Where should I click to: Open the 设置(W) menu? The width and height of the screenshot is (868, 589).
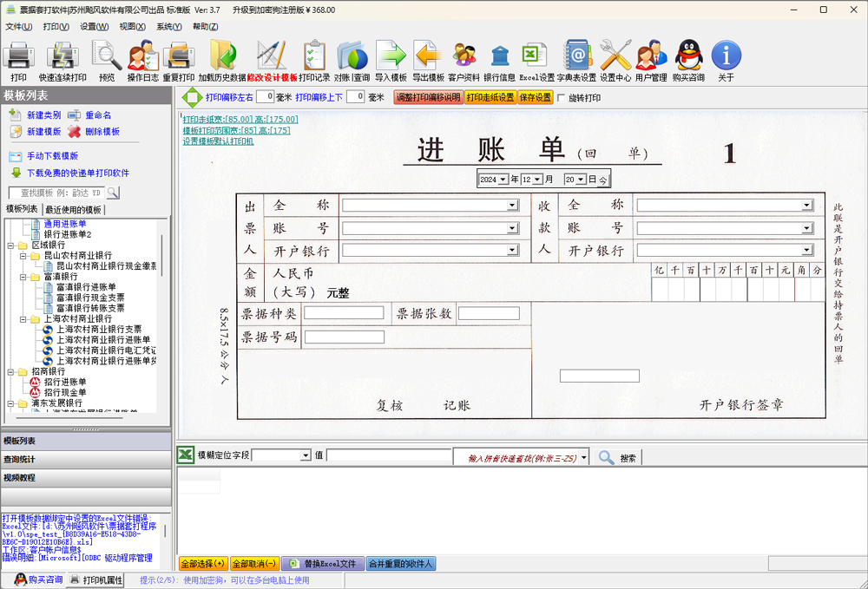[94, 26]
